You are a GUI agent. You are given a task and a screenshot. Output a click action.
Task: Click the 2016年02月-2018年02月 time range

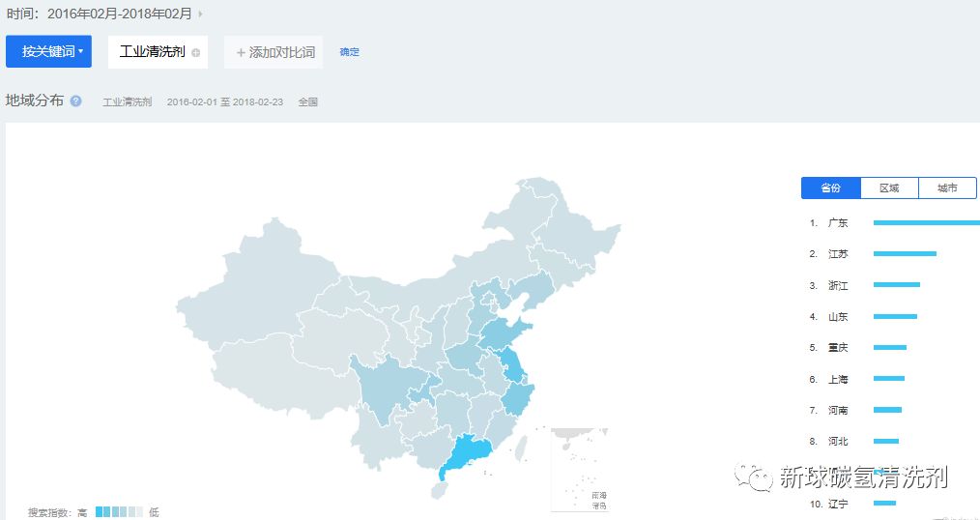tap(120, 14)
